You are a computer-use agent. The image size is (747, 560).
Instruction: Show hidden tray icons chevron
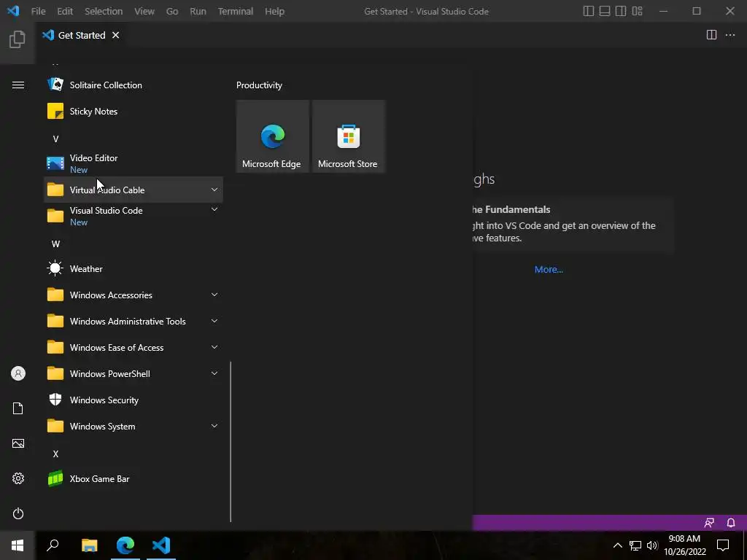pos(617,545)
